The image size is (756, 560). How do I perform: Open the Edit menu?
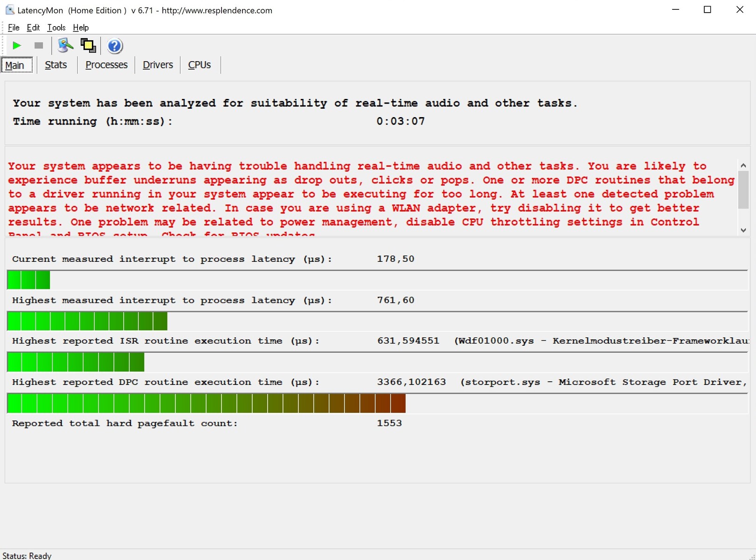33,28
